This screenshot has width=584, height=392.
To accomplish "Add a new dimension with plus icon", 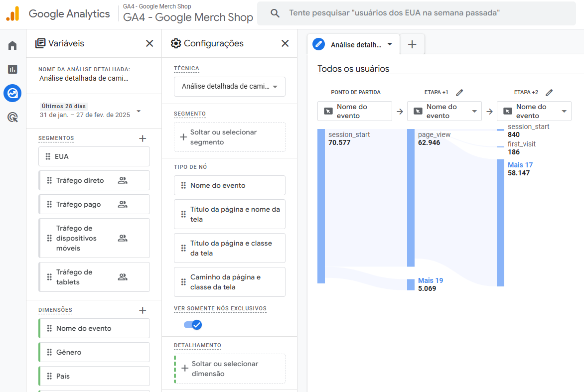I will [x=143, y=310].
